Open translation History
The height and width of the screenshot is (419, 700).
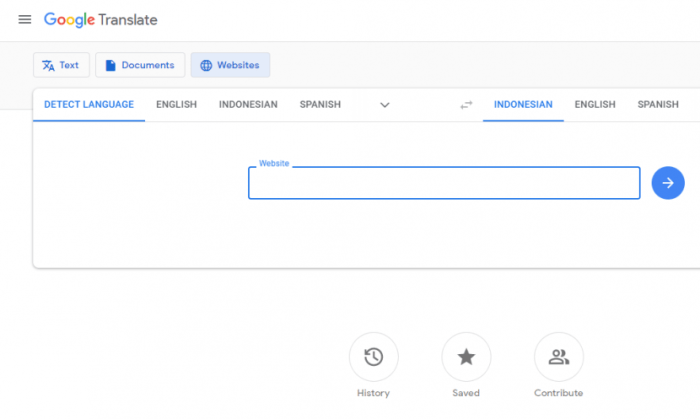(374, 357)
